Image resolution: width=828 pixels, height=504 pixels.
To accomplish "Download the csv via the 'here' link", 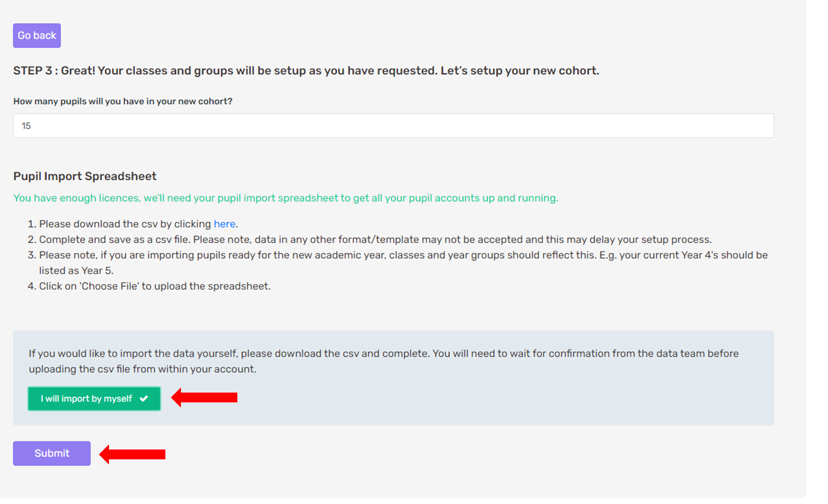I will [224, 224].
